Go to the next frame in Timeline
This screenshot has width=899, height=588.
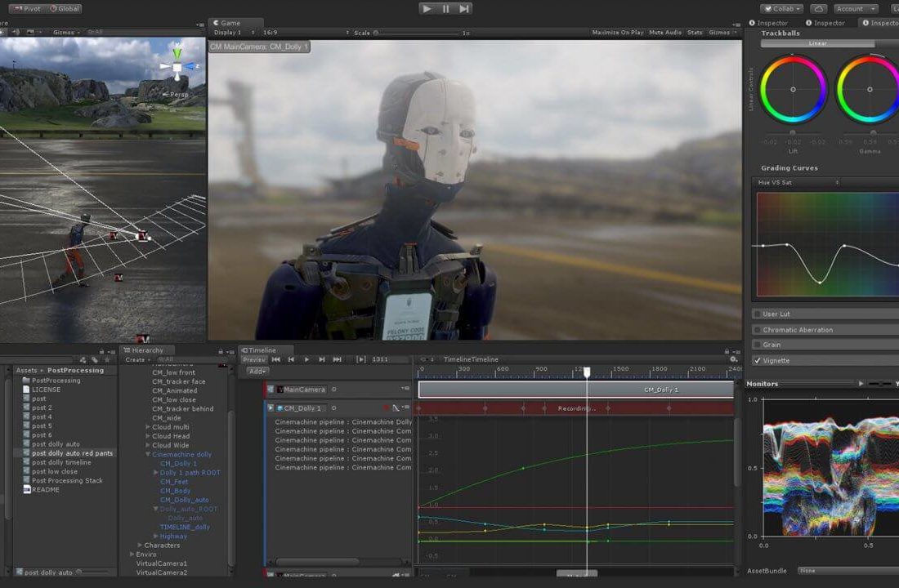click(322, 359)
